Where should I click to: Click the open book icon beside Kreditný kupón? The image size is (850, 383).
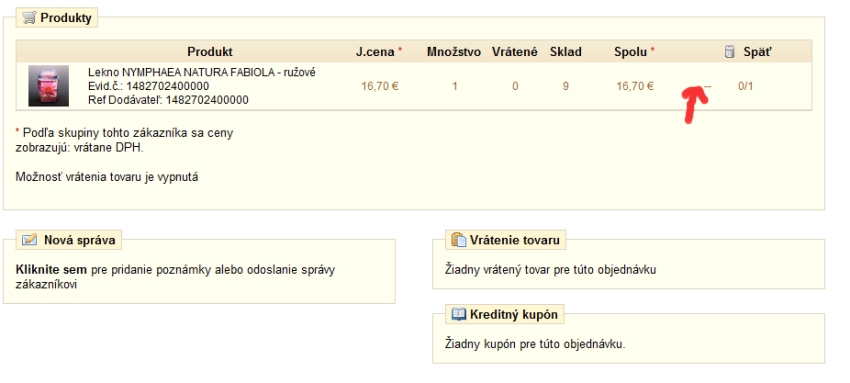tap(459, 314)
